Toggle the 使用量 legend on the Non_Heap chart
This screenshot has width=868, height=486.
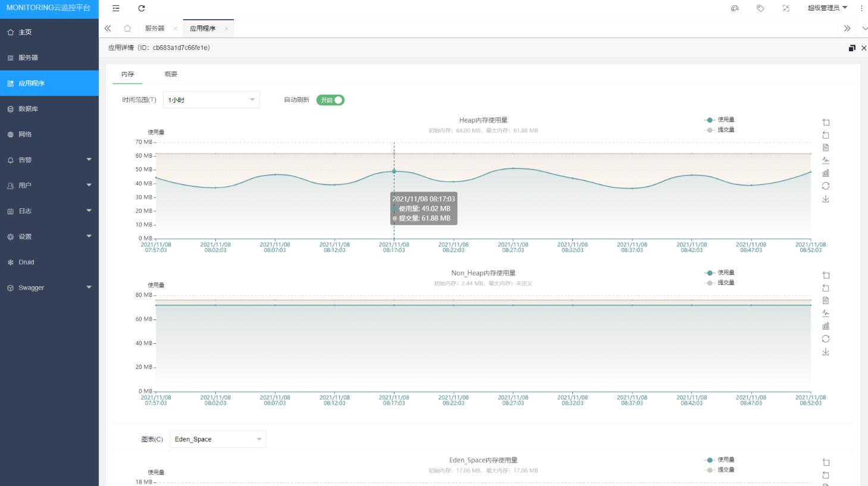(719, 272)
